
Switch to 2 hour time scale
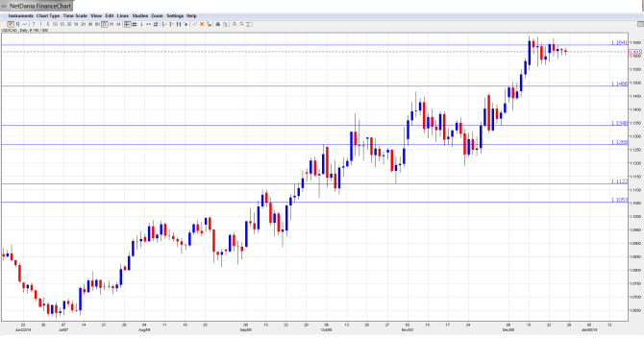(x=83, y=25)
